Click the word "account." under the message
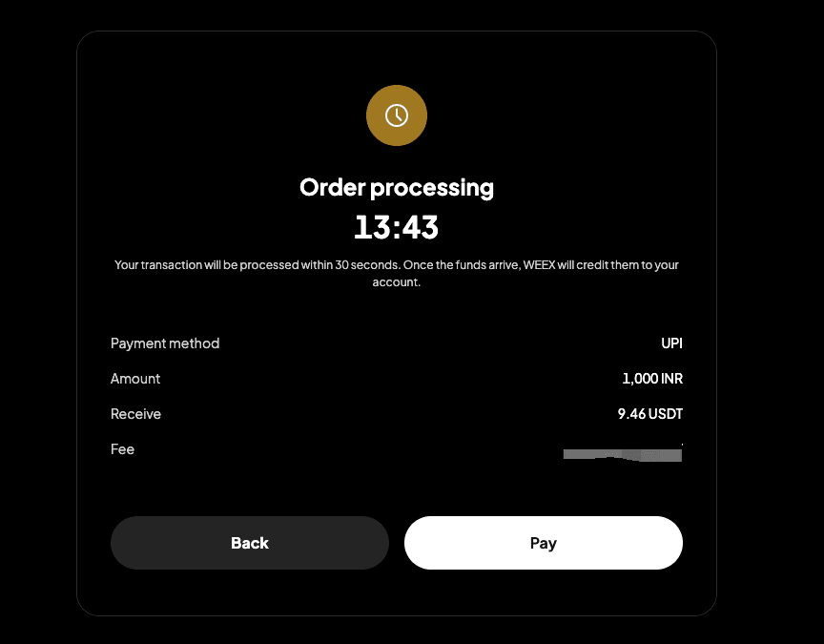Image resolution: width=824 pixels, height=644 pixels. pyautogui.click(x=396, y=281)
